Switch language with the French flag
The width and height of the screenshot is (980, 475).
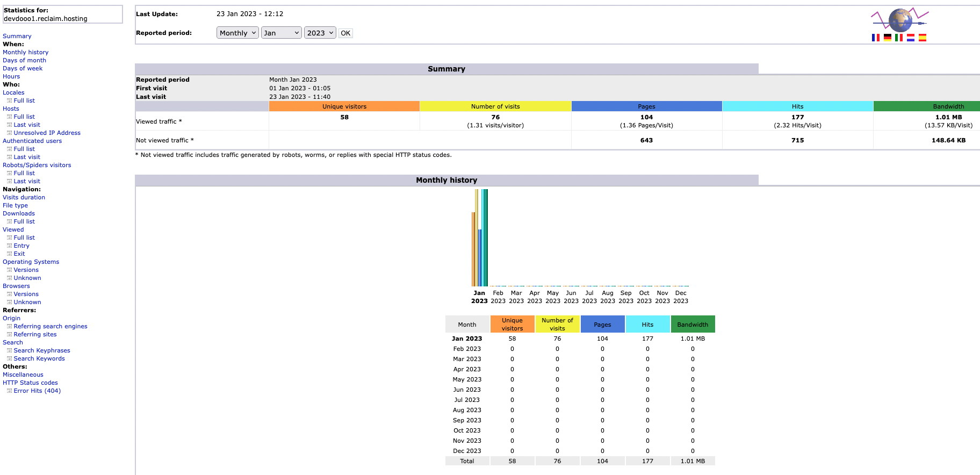[876, 38]
